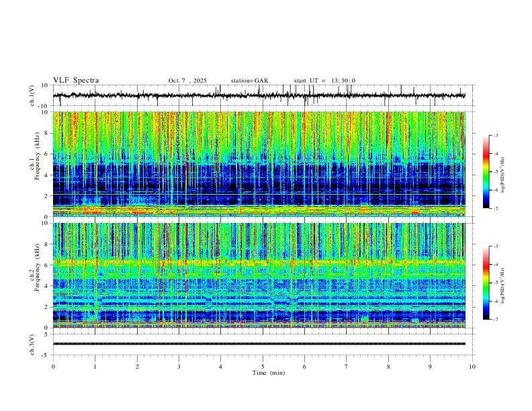Click the "5" tick on the ch.3 voltage axis
This screenshot has width=532, height=411.
coord(47,334)
